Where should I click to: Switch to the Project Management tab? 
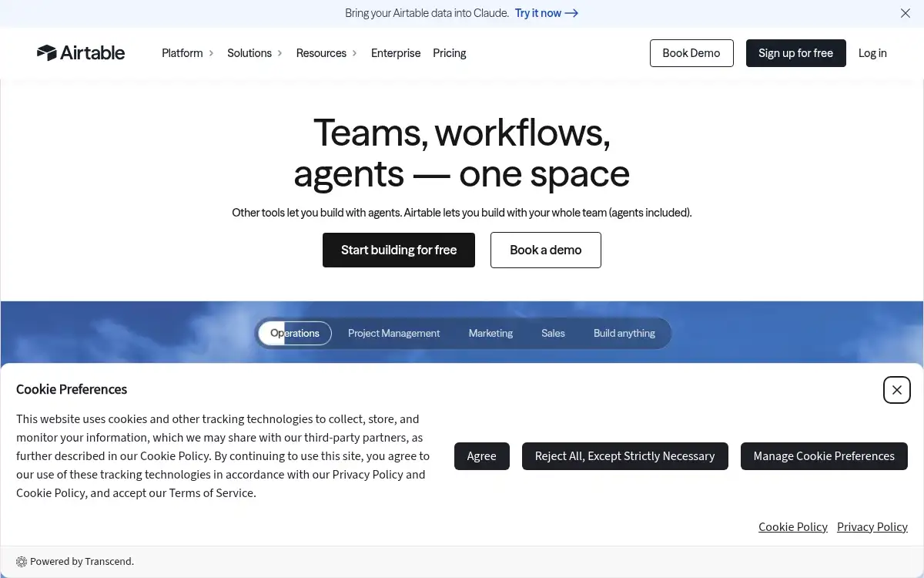pyautogui.click(x=394, y=333)
